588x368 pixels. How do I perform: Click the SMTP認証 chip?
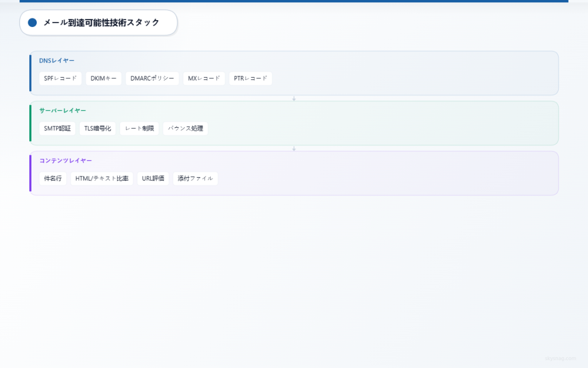click(57, 128)
